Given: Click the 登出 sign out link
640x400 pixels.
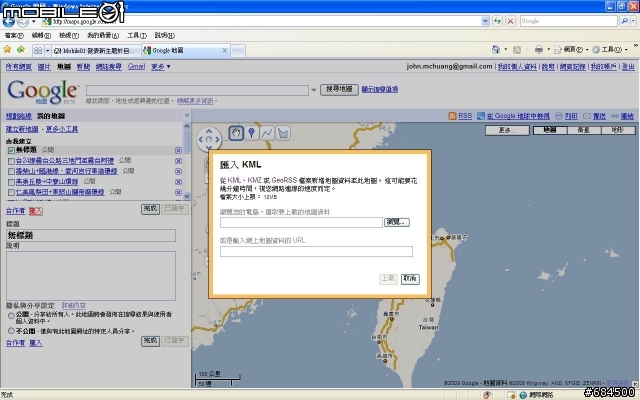Looking at the screenshot, I should 628,67.
